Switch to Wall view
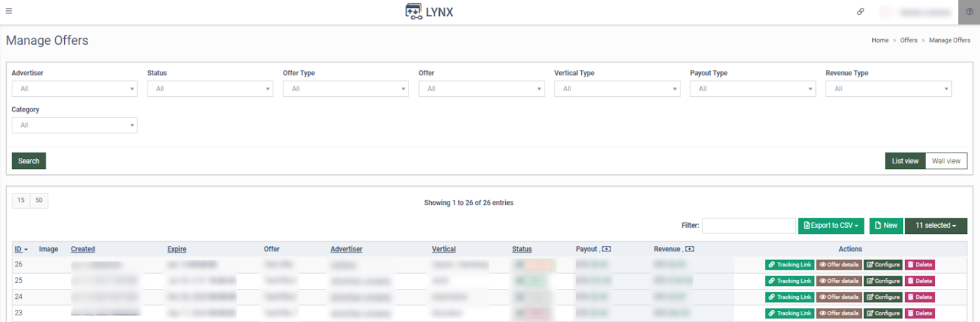This screenshot has height=322, width=980. coord(946,161)
